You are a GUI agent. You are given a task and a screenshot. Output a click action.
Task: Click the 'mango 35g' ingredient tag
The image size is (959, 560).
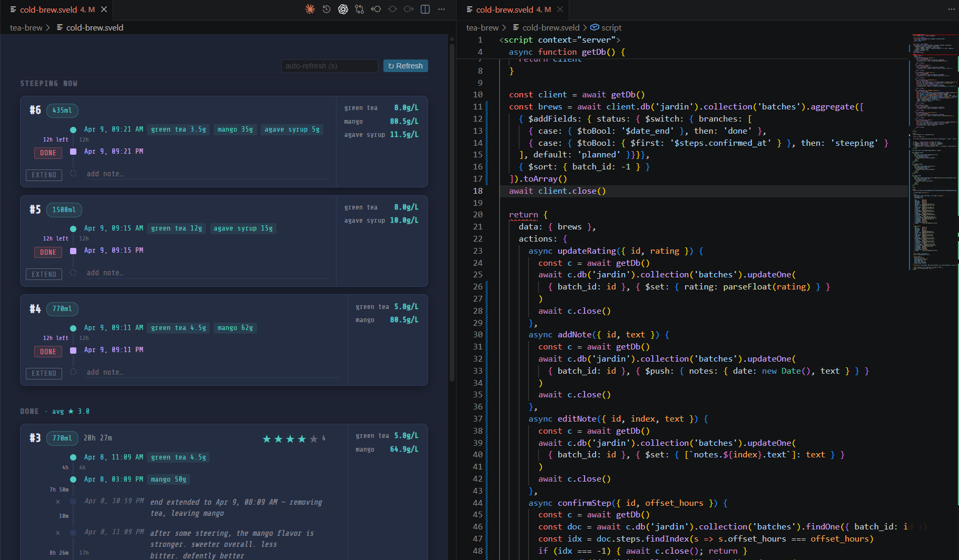[235, 129]
